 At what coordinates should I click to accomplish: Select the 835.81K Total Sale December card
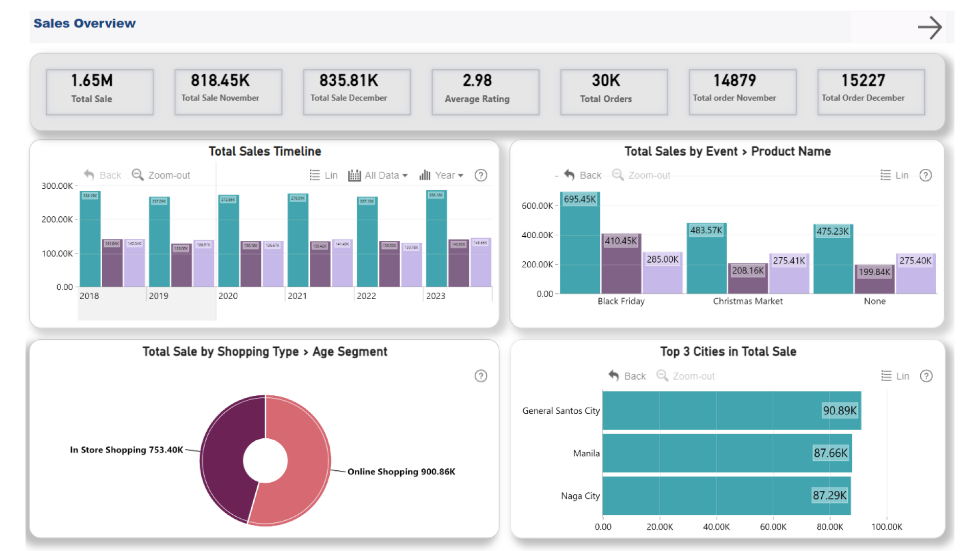[357, 92]
